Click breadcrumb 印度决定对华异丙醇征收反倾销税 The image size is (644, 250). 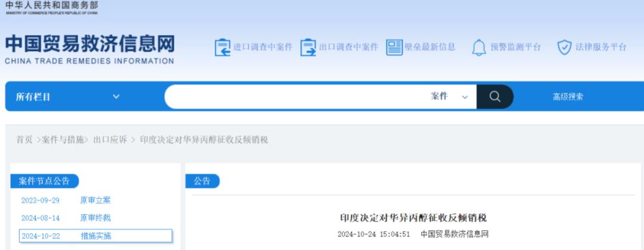click(x=204, y=140)
